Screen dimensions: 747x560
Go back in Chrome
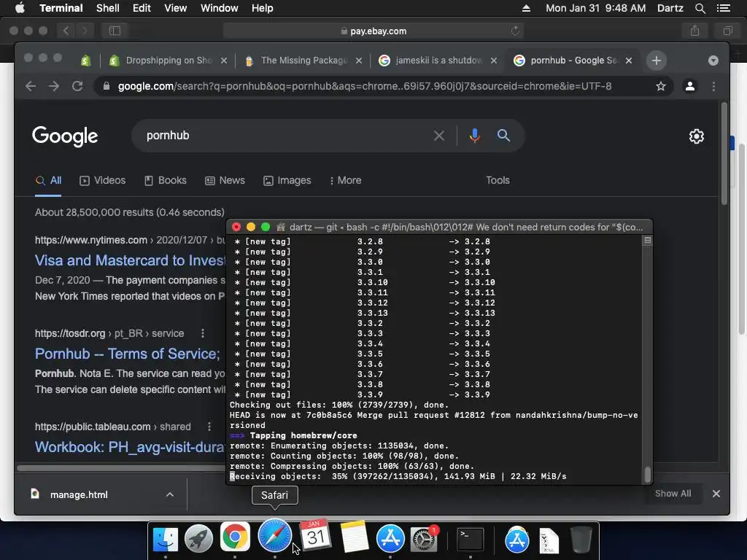click(31, 86)
